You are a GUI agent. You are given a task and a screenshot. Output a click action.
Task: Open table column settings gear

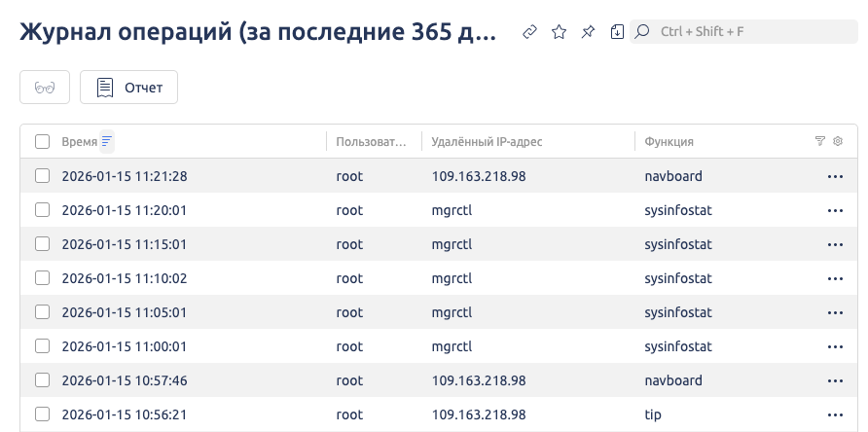838,141
